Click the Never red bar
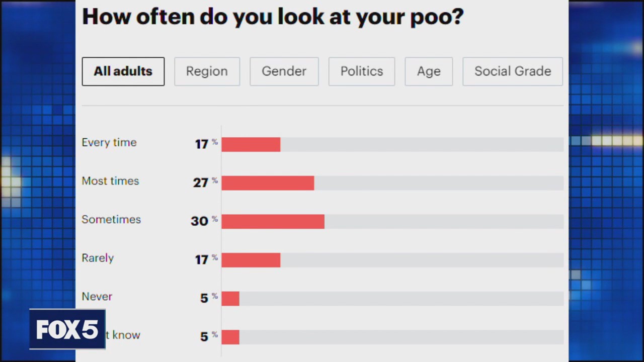Image resolution: width=644 pixels, height=362 pixels. click(x=230, y=299)
